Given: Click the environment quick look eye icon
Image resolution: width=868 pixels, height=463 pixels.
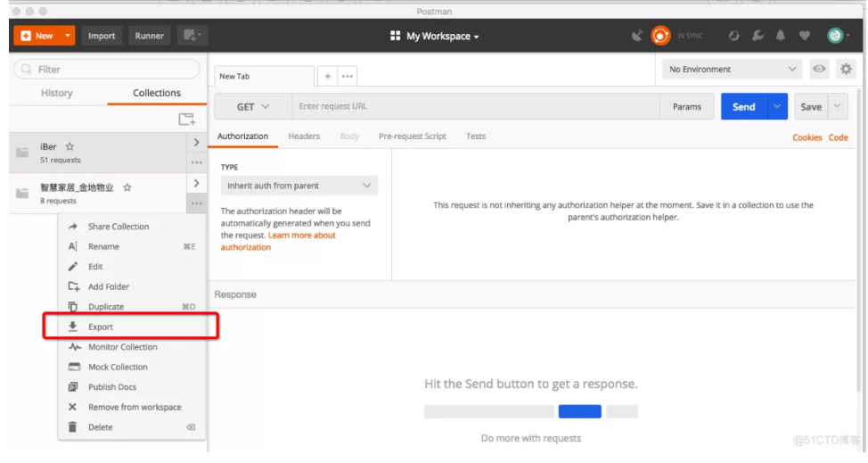Looking at the screenshot, I should [x=819, y=70].
